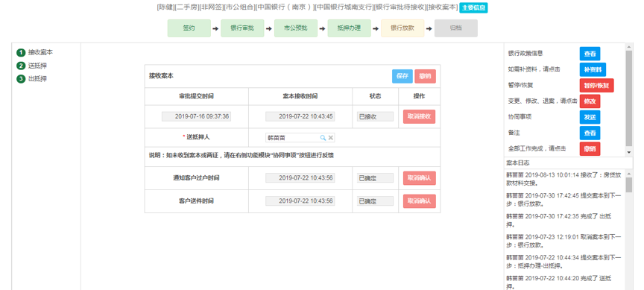The height and width of the screenshot is (290, 644).
Task: Open the 银行审批 workflow stage
Action: 242,28
